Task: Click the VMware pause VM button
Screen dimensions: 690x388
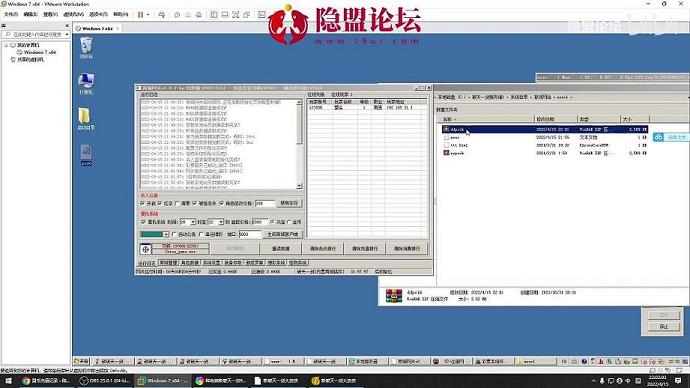Action: (140, 15)
